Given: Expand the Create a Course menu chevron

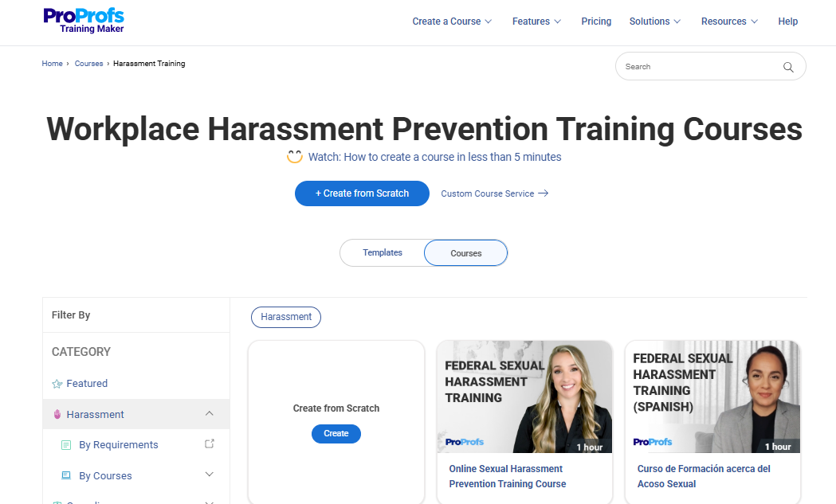Looking at the screenshot, I should (488, 21).
